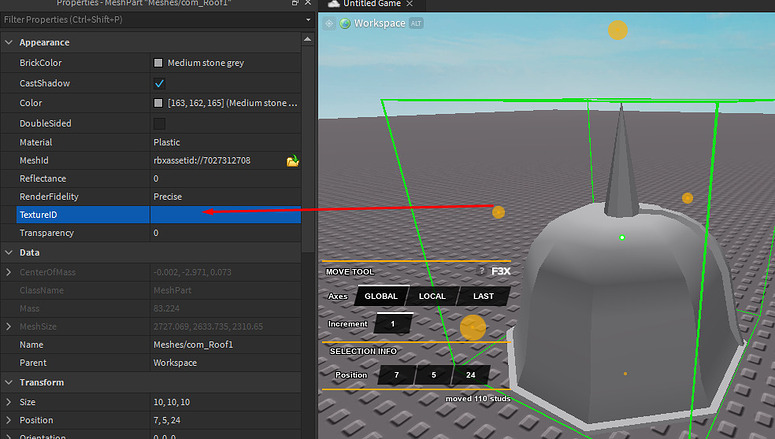Click the Transparency value field
Viewport: 775px width, 439px height.
point(225,233)
